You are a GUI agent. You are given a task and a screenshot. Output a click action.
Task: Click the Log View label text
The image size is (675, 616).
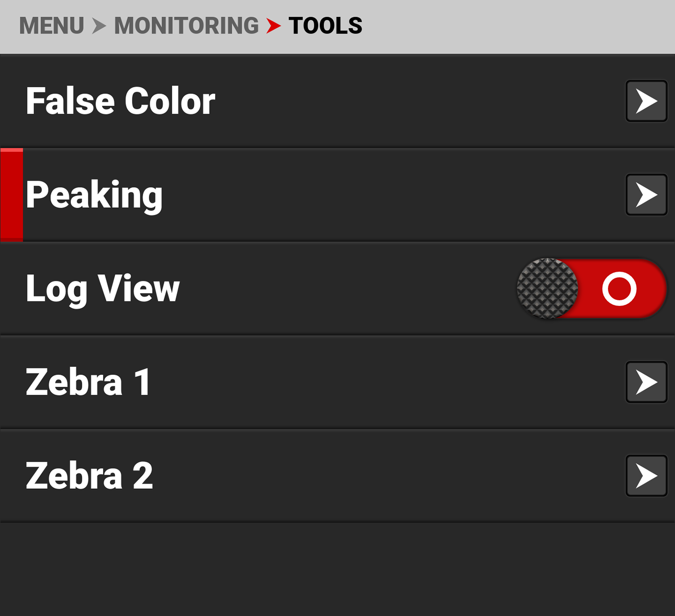(103, 289)
